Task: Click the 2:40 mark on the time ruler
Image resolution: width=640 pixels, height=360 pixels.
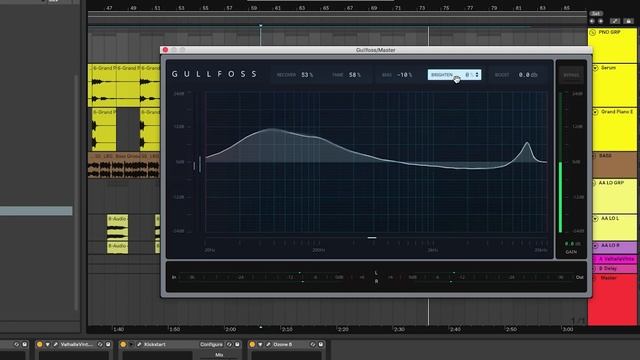Action: (455, 329)
